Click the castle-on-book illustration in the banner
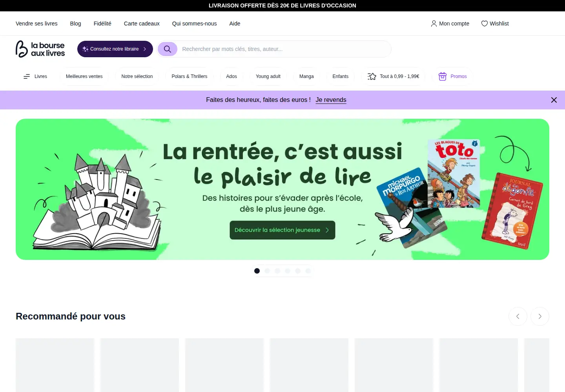Screen dimensions: 565x392 click(98, 202)
